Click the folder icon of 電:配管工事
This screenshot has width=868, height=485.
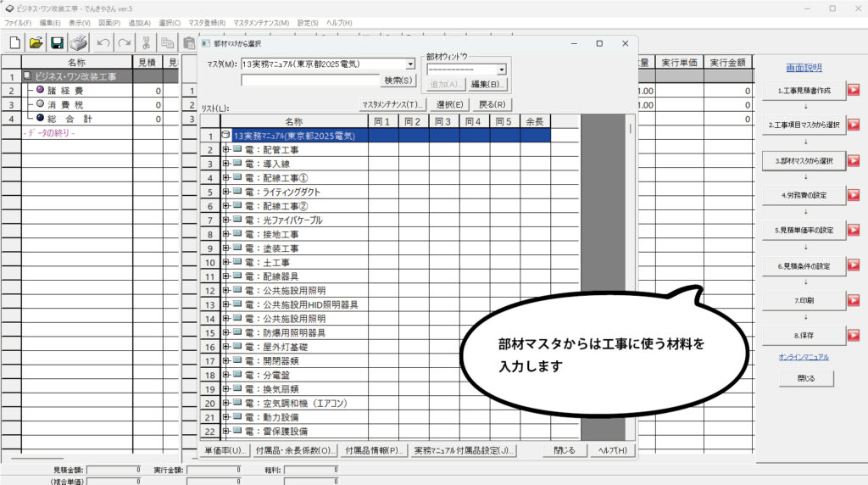(237, 149)
